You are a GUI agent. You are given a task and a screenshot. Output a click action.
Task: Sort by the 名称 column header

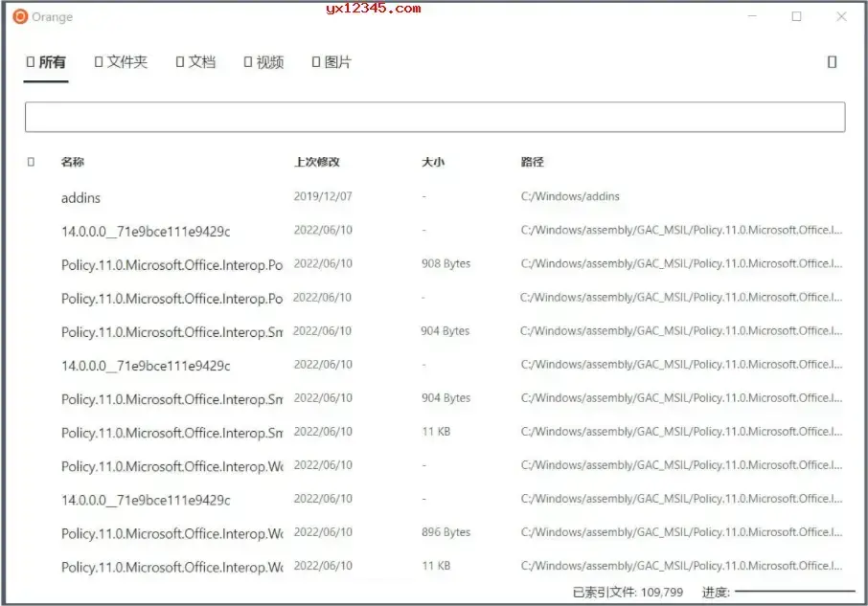pyautogui.click(x=73, y=162)
